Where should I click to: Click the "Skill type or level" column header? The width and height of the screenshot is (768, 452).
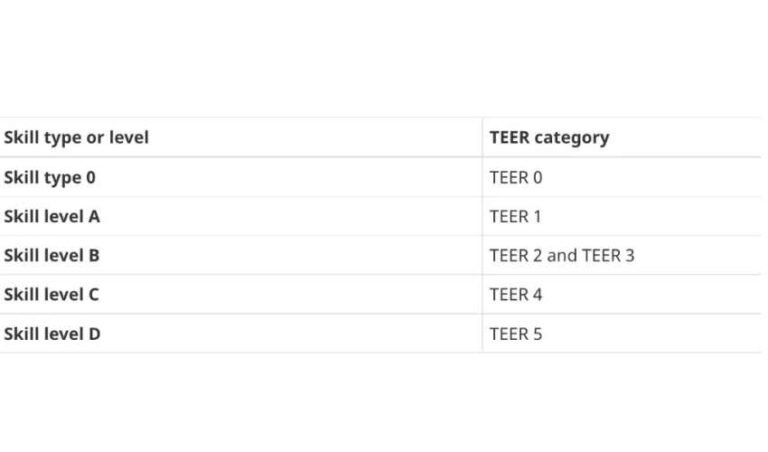click(76, 138)
